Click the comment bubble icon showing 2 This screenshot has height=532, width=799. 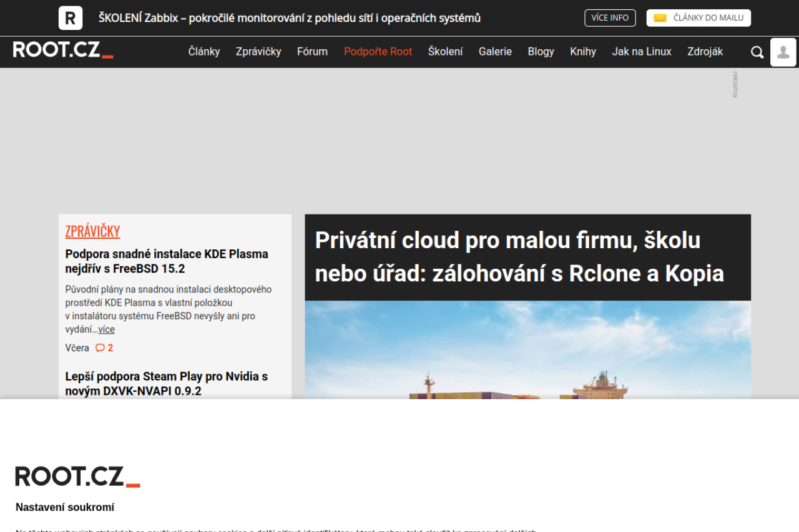click(x=100, y=348)
